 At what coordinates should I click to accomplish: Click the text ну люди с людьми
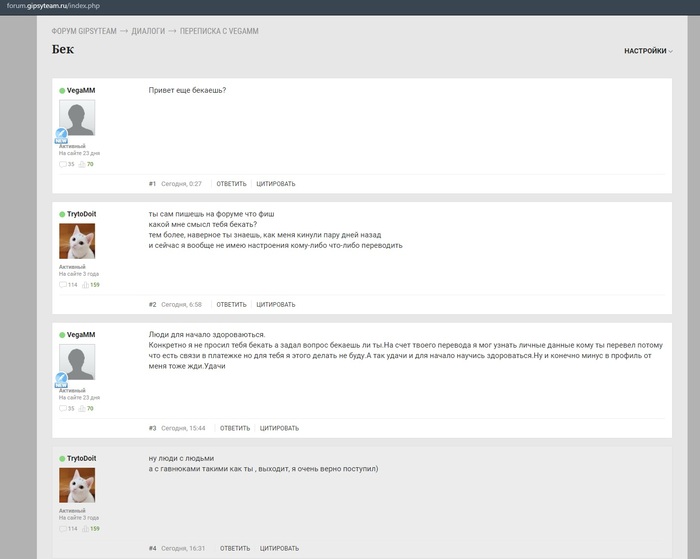coord(181,458)
